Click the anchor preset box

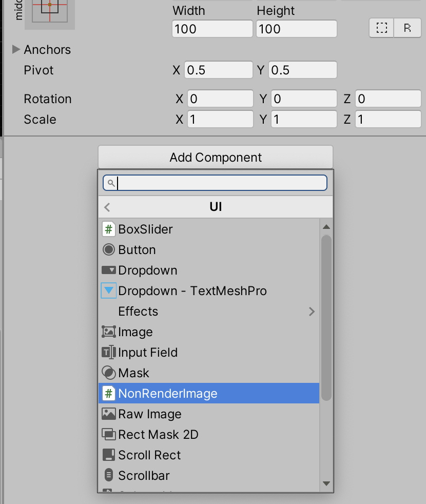[50, 13]
